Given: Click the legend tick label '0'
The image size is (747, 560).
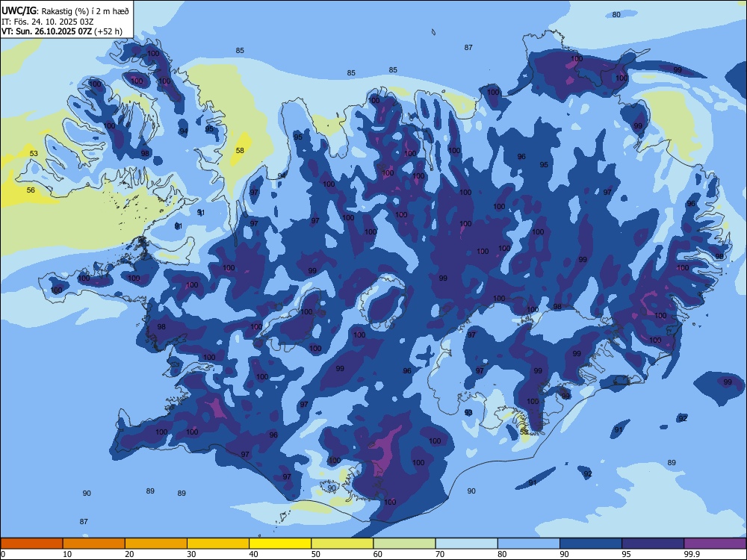Looking at the screenshot, I should click(x=3, y=554).
